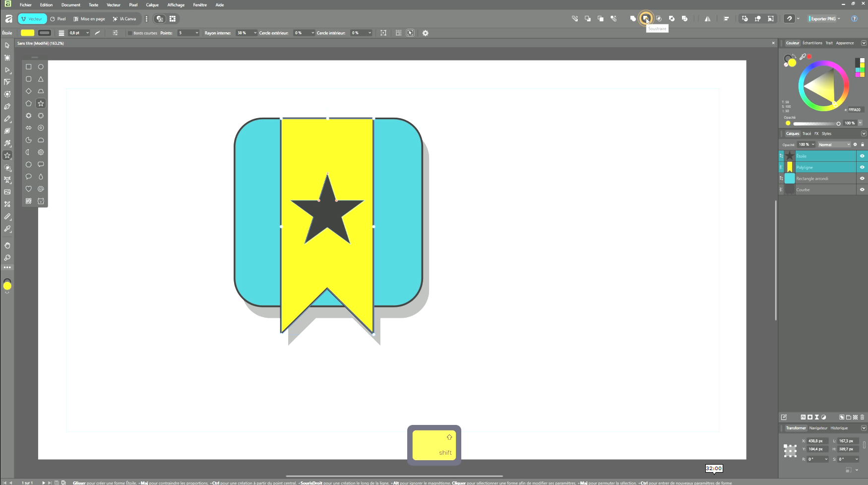Click the yellow fill color swatch

(x=27, y=33)
